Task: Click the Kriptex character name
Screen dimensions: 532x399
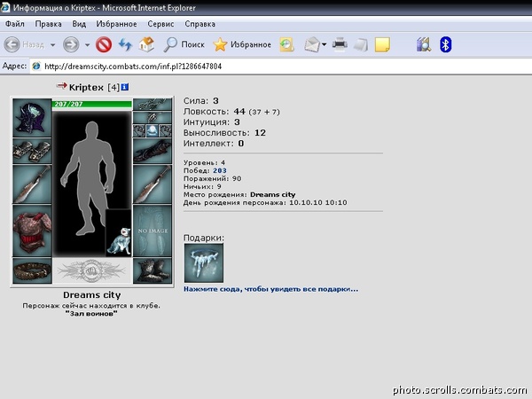Action: coord(86,88)
